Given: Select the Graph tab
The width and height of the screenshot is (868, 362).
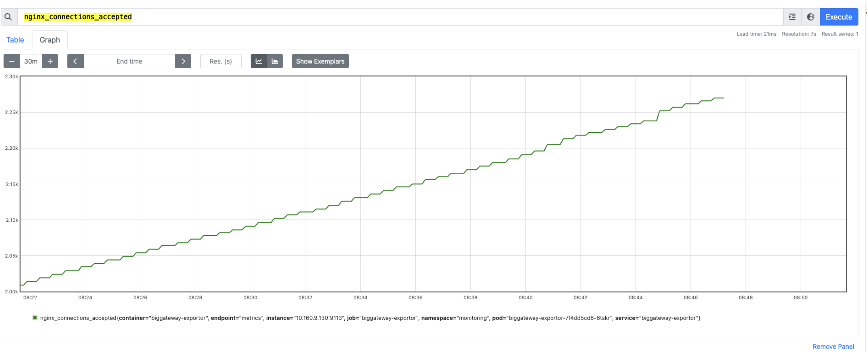Looking at the screenshot, I should pyautogui.click(x=50, y=40).
